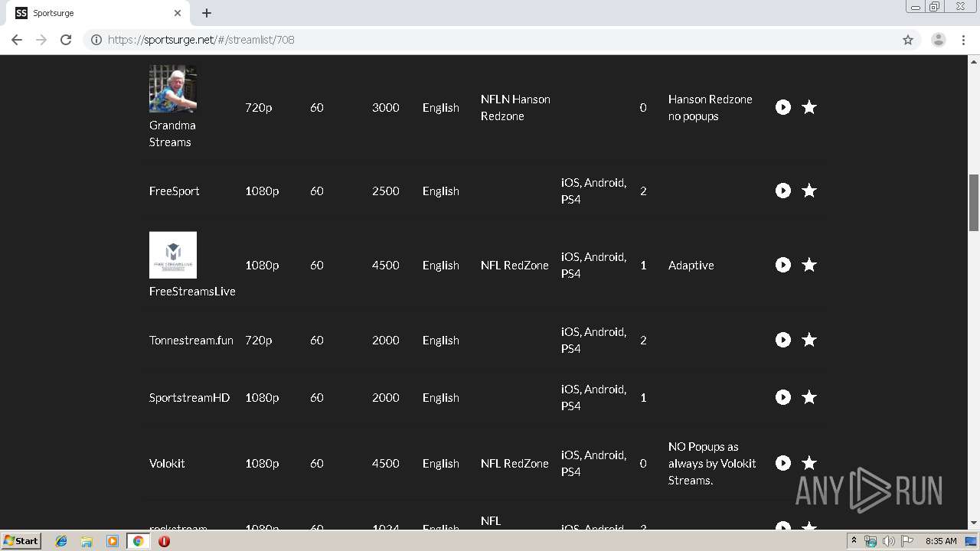Viewport: 980px width, 551px height.
Task: Click the Adaptive note text
Action: (x=691, y=265)
